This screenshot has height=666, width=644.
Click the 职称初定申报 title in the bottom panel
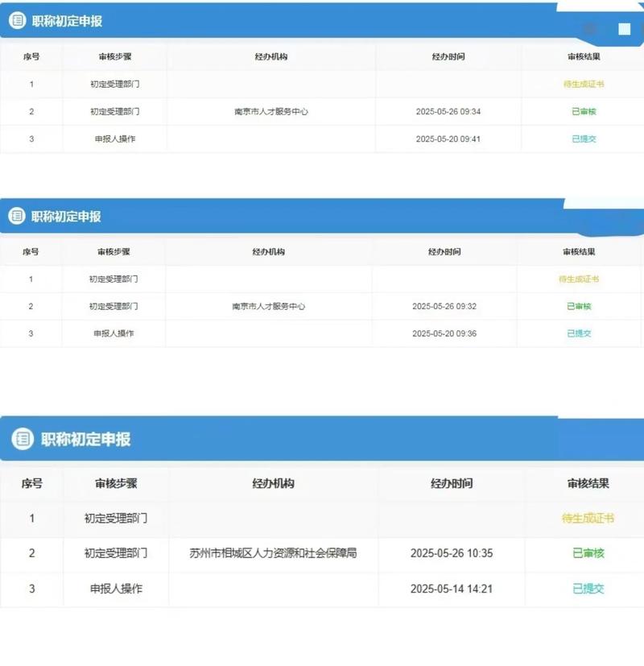click(x=85, y=439)
